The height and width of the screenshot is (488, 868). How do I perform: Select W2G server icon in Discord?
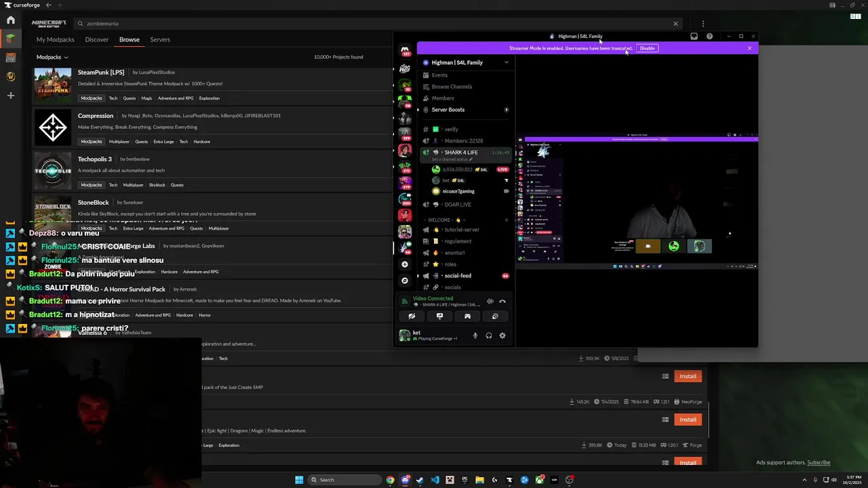(x=405, y=68)
